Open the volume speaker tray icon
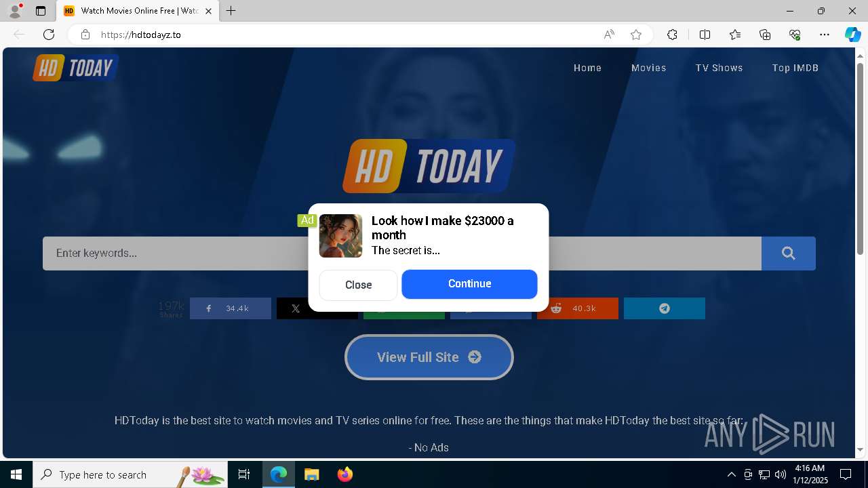This screenshot has width=868, height=488. point(781,474)
